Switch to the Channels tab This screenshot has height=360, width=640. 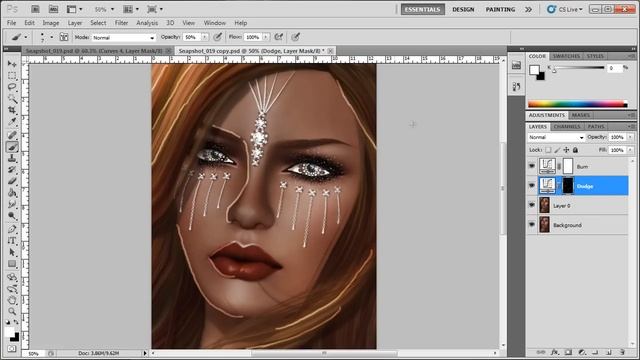pyautogui.click(x=567, y=127)
